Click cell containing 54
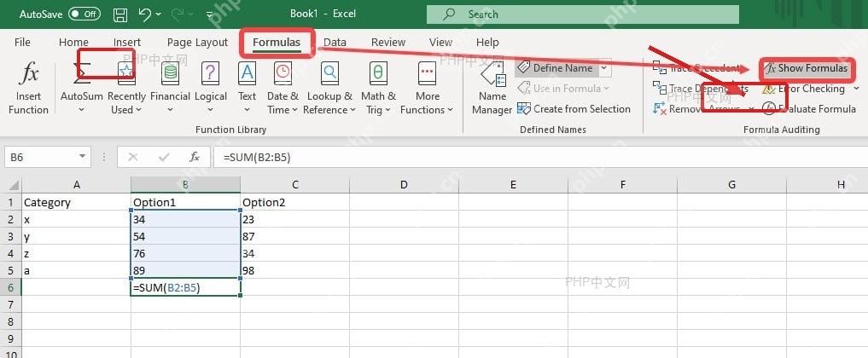The width and height of the screenshot is (868, 358). click(186, 236)
